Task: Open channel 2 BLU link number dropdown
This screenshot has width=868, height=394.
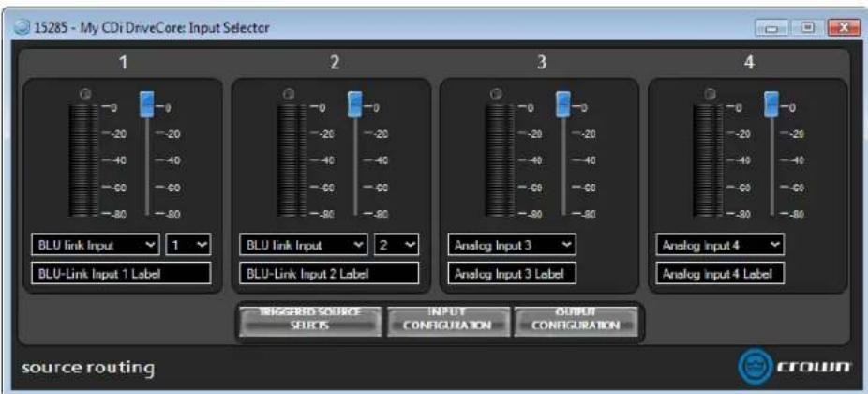Action: click(x=397, y=245)
